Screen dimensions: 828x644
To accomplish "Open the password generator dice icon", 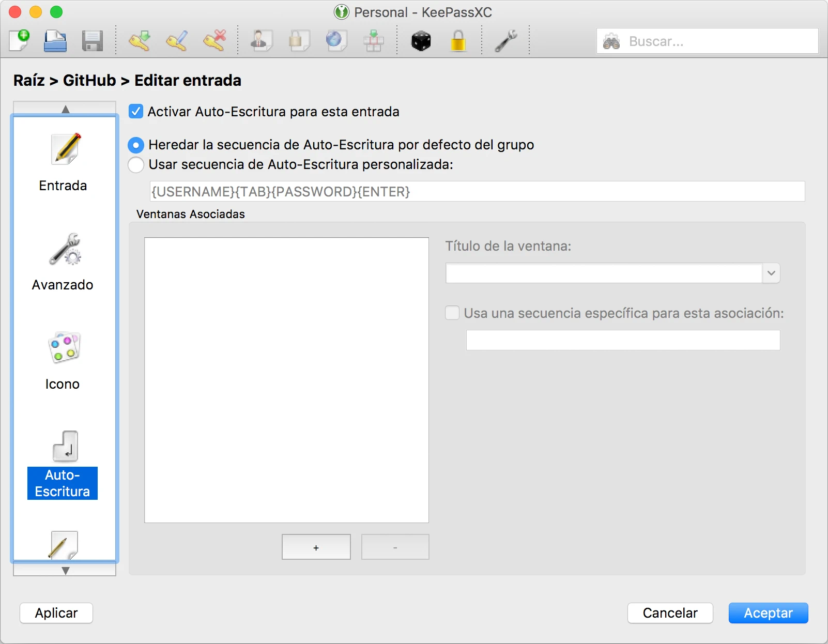I will [421, 41].
